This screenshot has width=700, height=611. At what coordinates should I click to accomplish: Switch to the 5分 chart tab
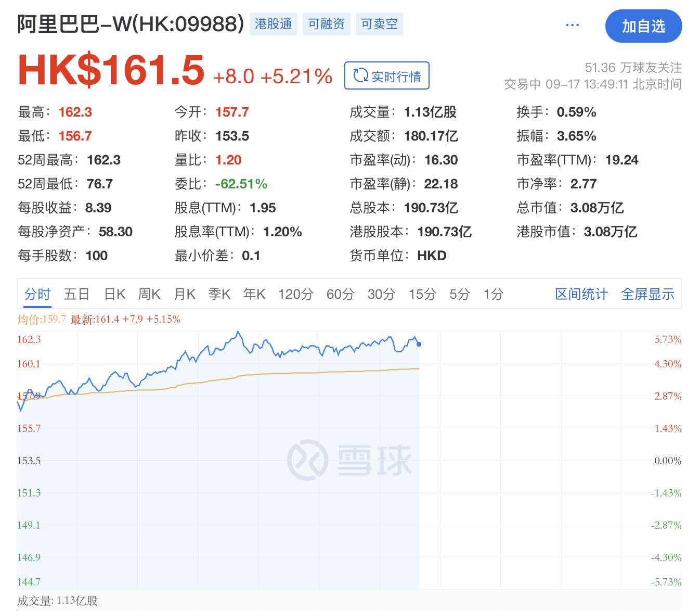pyautogui.click(x=460, y=294)
